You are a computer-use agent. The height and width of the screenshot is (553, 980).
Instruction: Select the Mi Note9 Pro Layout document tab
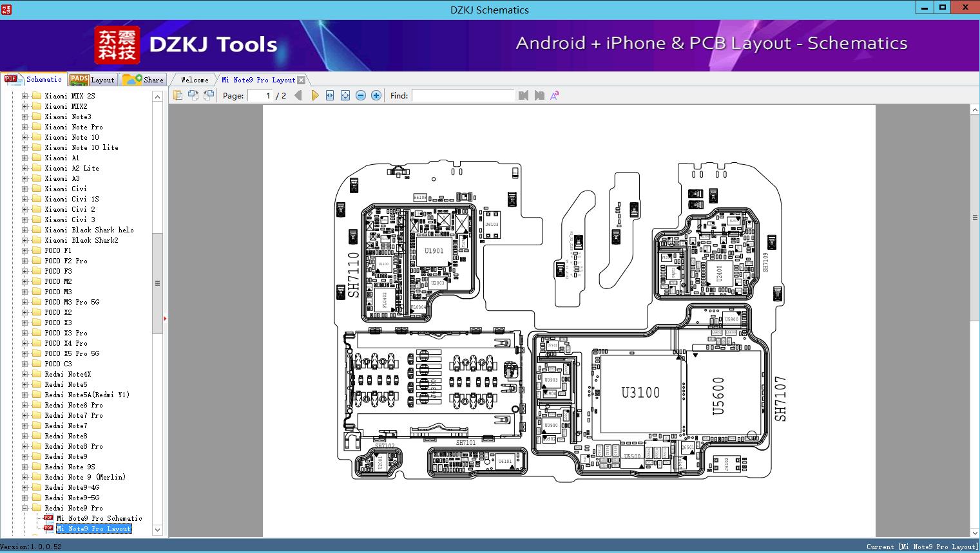click(258, 80)
